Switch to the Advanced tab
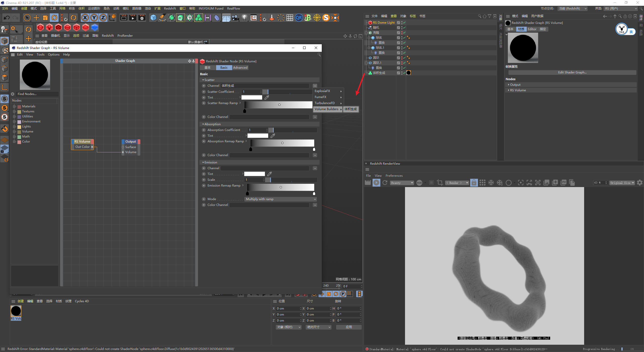 [240, 68]
